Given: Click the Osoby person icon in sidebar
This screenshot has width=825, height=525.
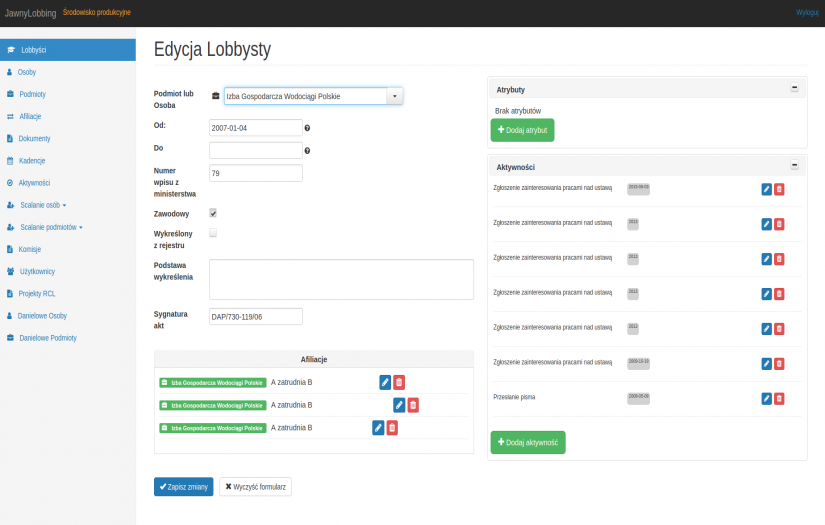Looking at the screenshot, I should (x=9, y=72).
